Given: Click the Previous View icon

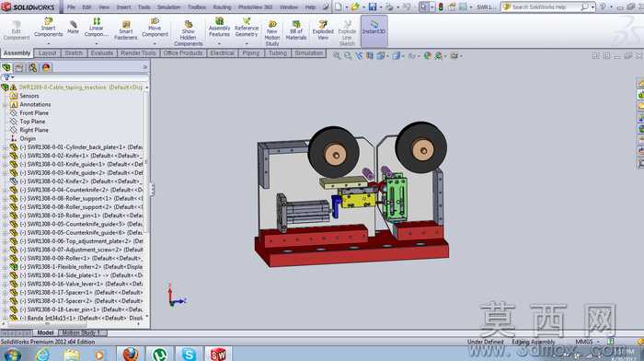Looking at the screenshot, I should (x=359, y=55).
